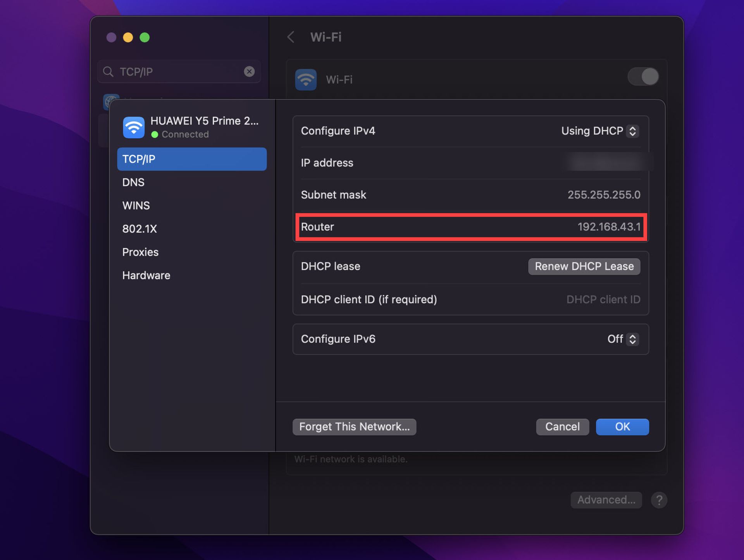Click the question mark help button

(x=659, y=500)
